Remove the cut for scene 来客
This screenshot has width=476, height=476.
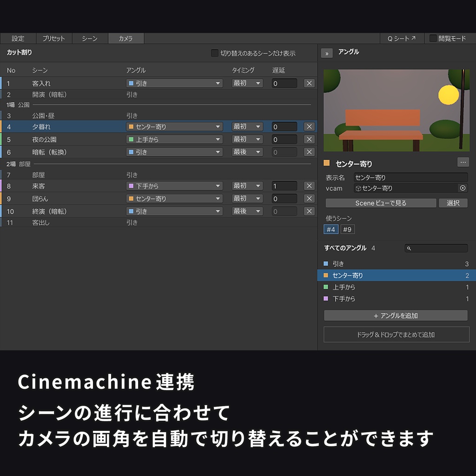click(309, 186)
